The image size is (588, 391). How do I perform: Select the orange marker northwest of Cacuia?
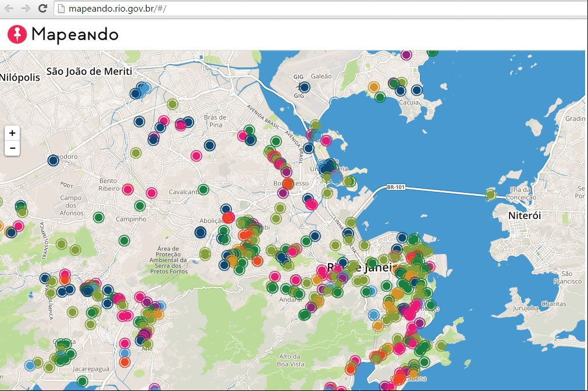(x=373, y=87)
